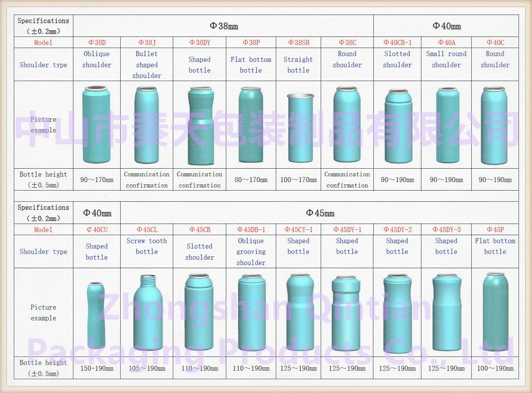532x393 pixels.
Task: Open the Φ45CL screw tooth bottle picture
Action: point(148,313)
